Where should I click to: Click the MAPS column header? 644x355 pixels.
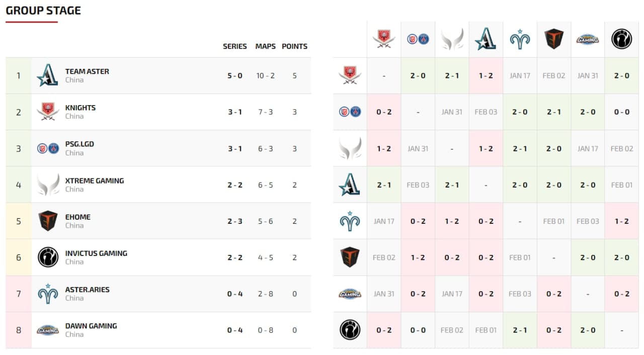265,46
